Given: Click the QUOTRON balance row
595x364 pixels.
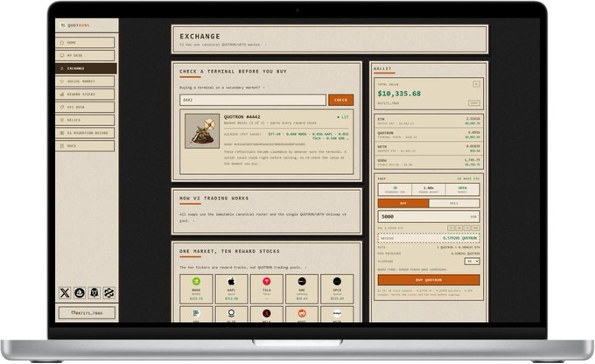Looking at the screenshot, I should coord(429,135).
